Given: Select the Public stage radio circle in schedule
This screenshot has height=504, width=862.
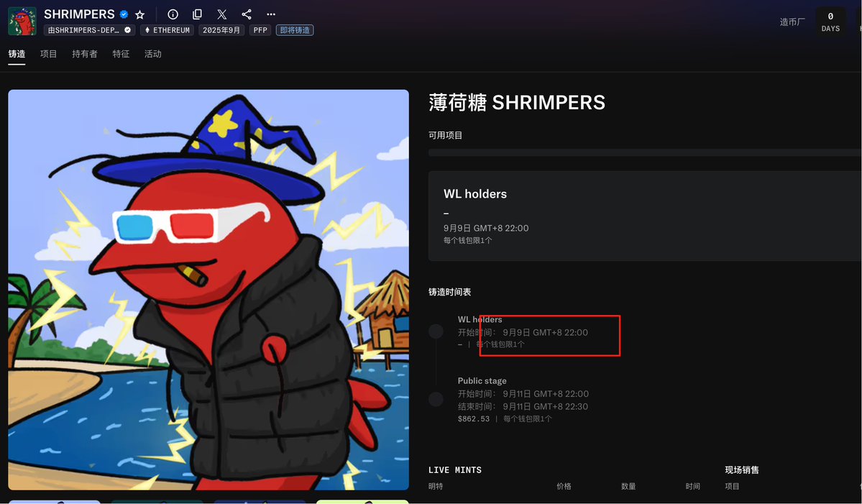Looking at the screenshot, I should (x=436, y=399).
